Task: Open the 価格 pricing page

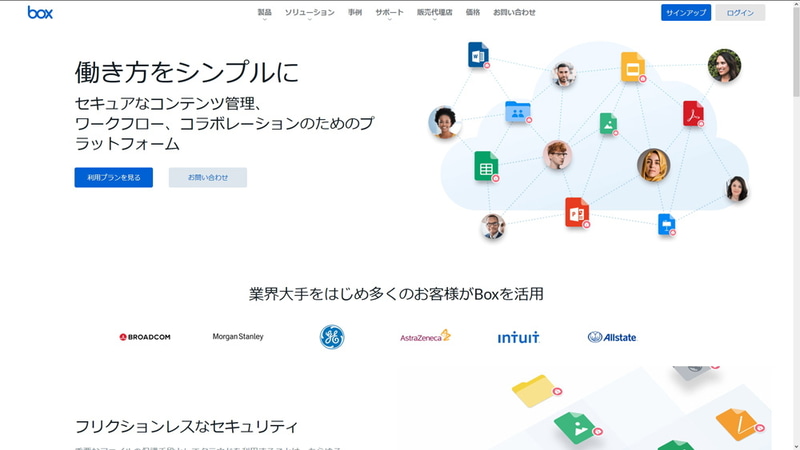Action: click(473, 12)
